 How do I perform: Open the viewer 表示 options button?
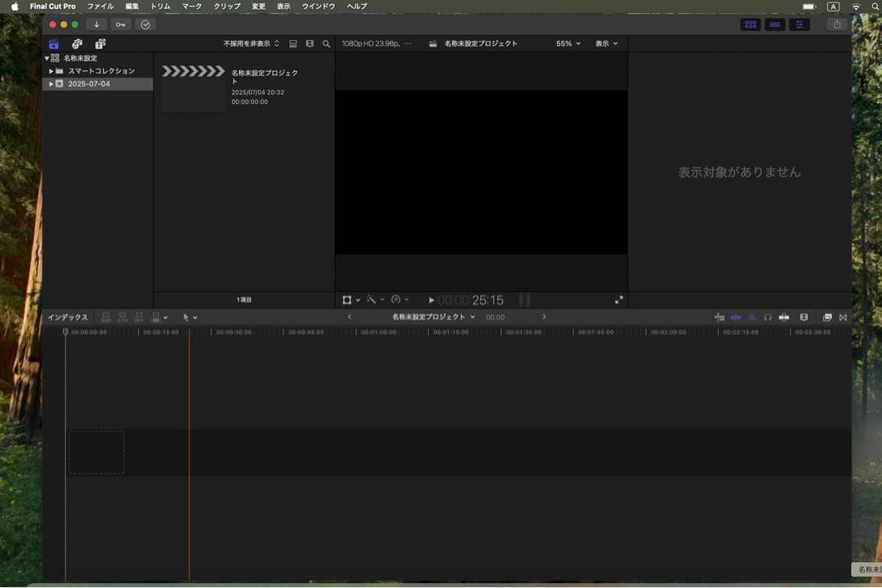click(606, 44)
